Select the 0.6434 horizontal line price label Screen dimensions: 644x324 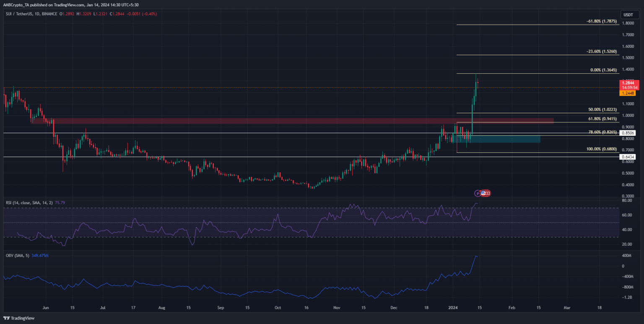pos(628,157)
